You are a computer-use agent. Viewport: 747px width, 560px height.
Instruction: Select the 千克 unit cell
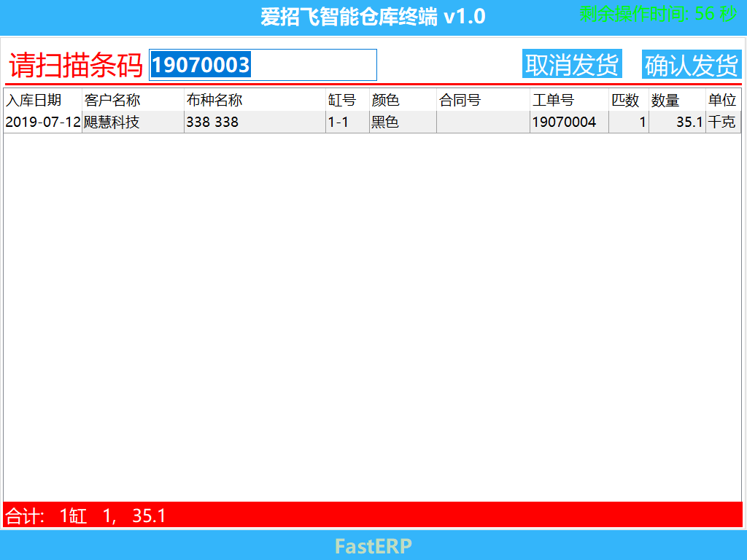[723, 122]
